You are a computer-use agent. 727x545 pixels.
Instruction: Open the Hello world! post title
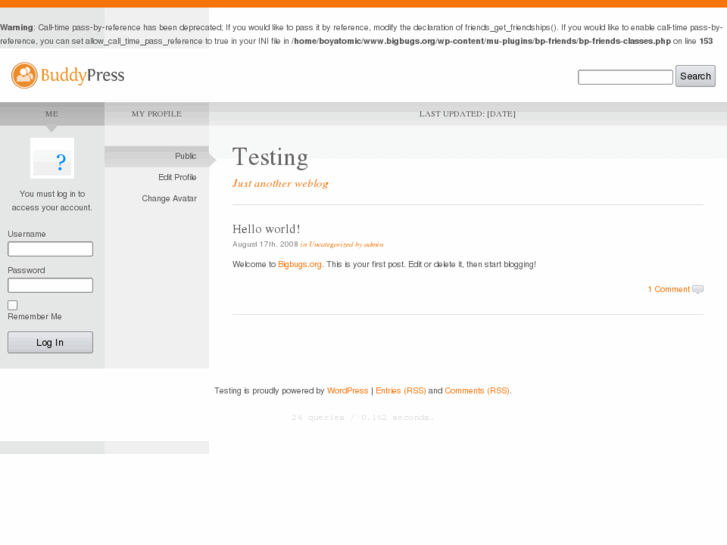266,229
